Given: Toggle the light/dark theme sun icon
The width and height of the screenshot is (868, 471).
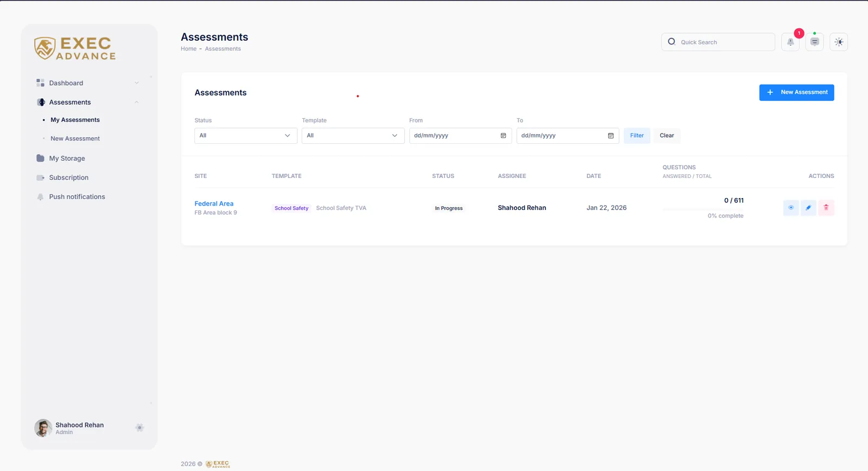Looking at the screenshot, I should tap(839, 42).
